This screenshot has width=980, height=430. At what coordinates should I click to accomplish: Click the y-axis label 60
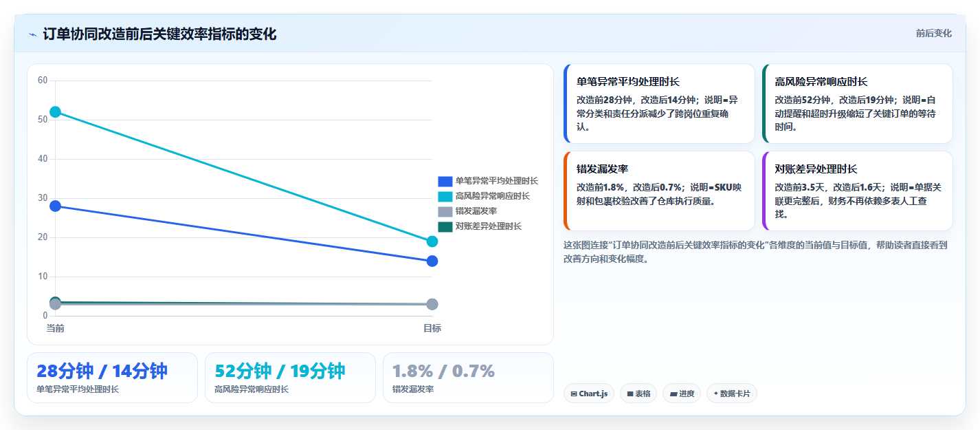[x=43, y=80]
